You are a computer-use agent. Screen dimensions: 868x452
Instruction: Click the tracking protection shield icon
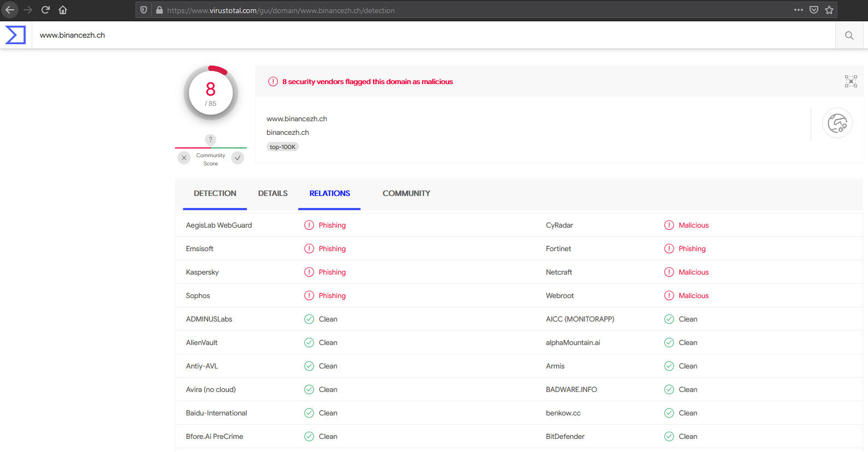pos(144,10)
